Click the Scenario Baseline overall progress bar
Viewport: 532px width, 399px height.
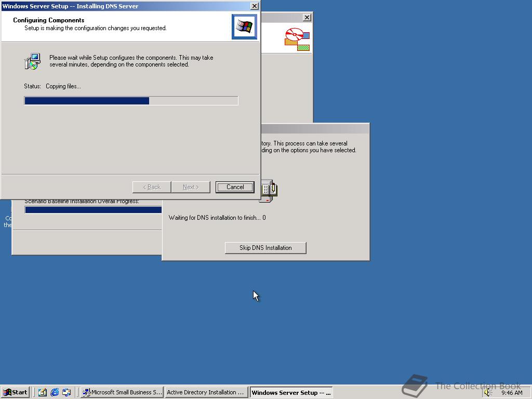[94, 210]
